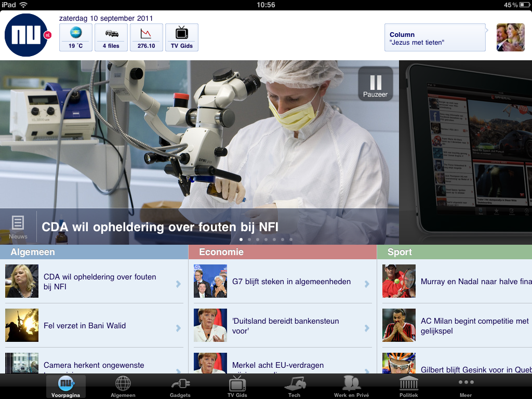Open the Gadgets tab in bottom bar
The height and width of the screenshot is (399, 532).
point(180,387)
